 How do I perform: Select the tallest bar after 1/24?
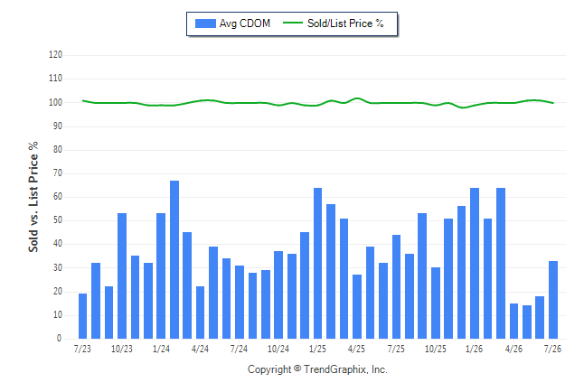coord(174,259)
